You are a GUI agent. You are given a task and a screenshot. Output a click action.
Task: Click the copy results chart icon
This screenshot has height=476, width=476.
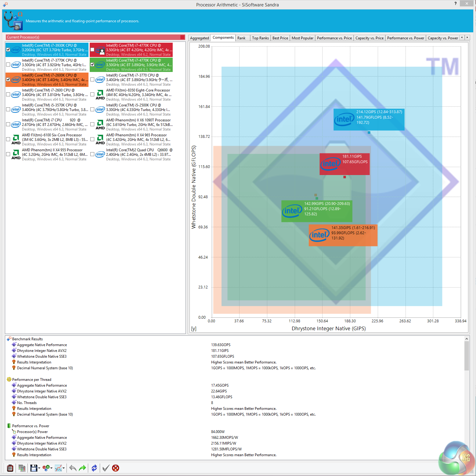click(x=22, y=468)
